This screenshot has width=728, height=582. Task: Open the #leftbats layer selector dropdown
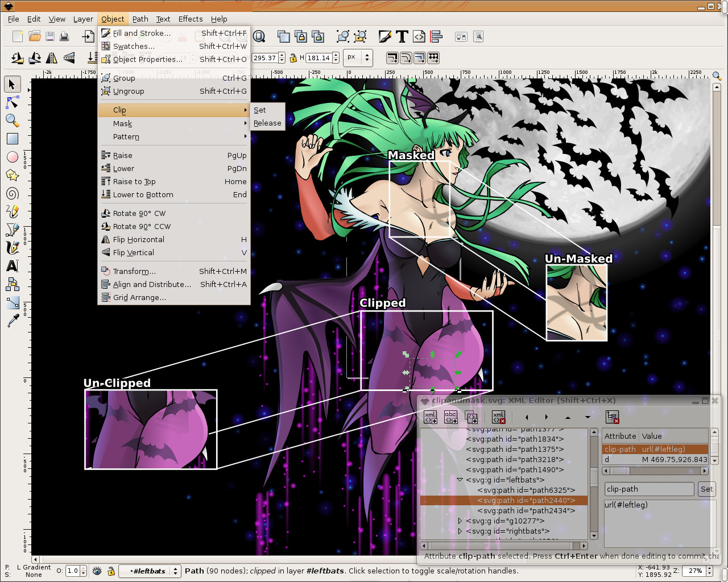150,571
